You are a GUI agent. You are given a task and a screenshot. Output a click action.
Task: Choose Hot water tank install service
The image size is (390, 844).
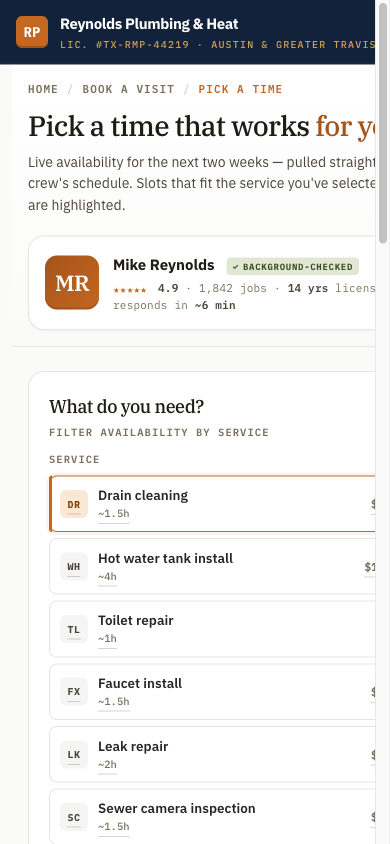[x=212, y=566]
